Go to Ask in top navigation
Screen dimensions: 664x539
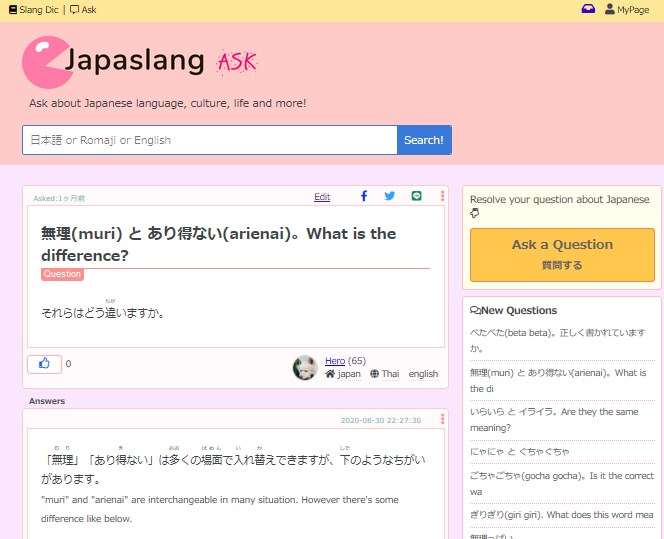83,9
